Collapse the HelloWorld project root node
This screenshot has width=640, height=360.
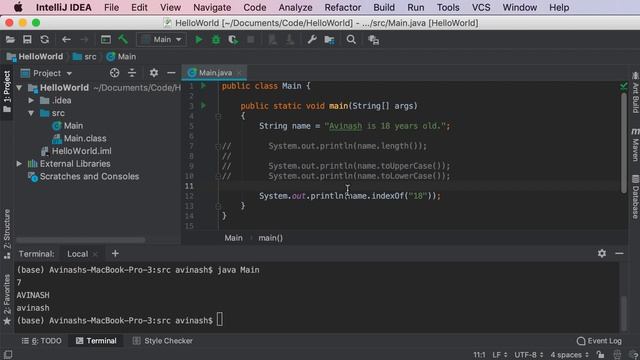[x=19, y=88]
